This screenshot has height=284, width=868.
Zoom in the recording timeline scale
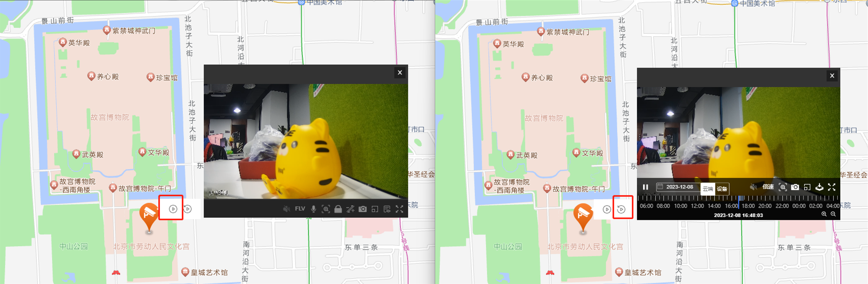point(824,214)
